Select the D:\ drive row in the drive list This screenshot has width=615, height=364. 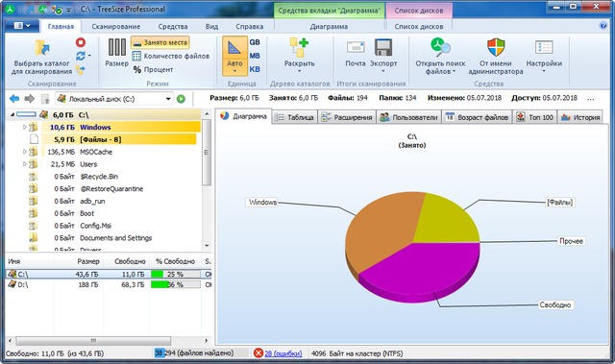109,285
